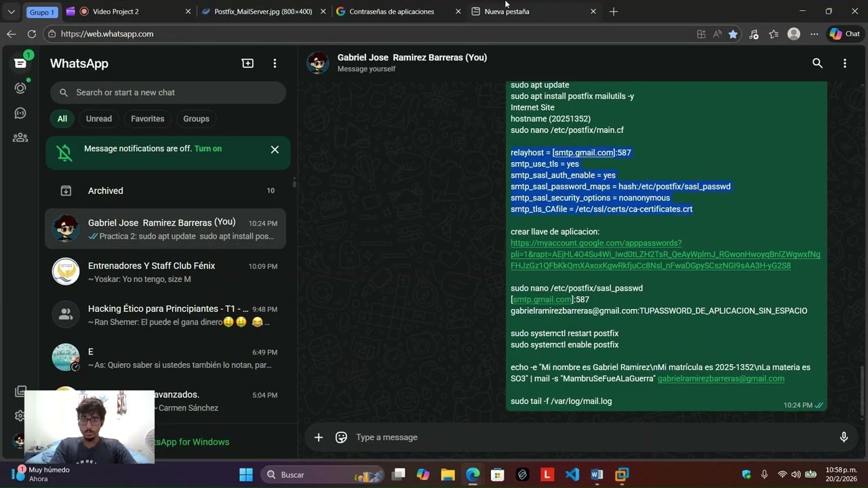Open browser profile avatar

click(794, 34)
